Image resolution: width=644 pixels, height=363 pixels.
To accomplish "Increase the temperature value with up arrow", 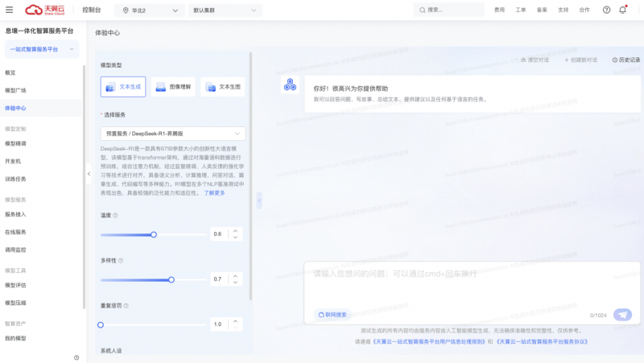I will click(x=235, y=231).
